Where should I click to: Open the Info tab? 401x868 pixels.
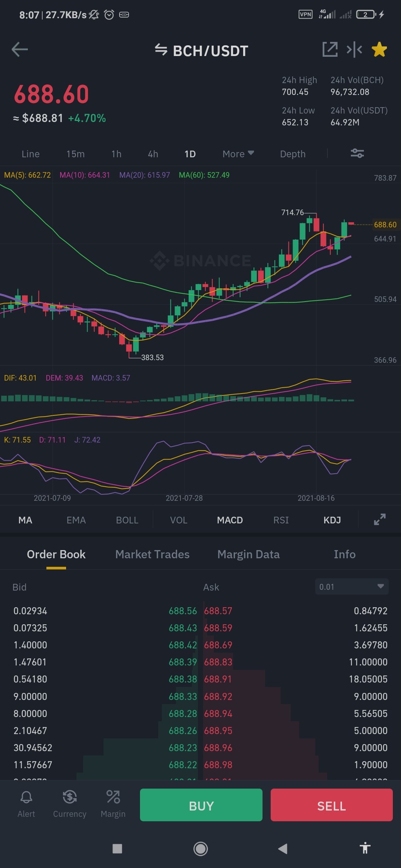(345, 554)
